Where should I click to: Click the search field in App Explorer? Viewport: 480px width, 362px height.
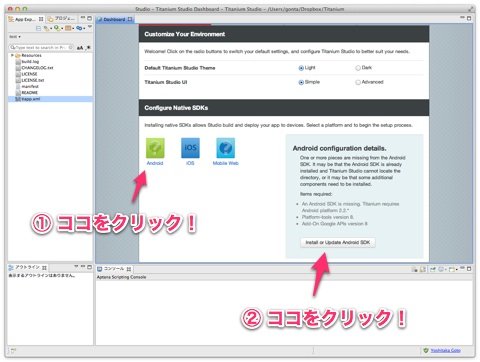(42, 48)
